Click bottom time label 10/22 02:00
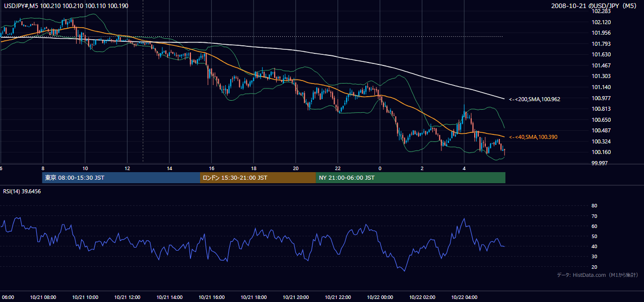The width and height of the screenshot is (644, 302). pos(422,297)
